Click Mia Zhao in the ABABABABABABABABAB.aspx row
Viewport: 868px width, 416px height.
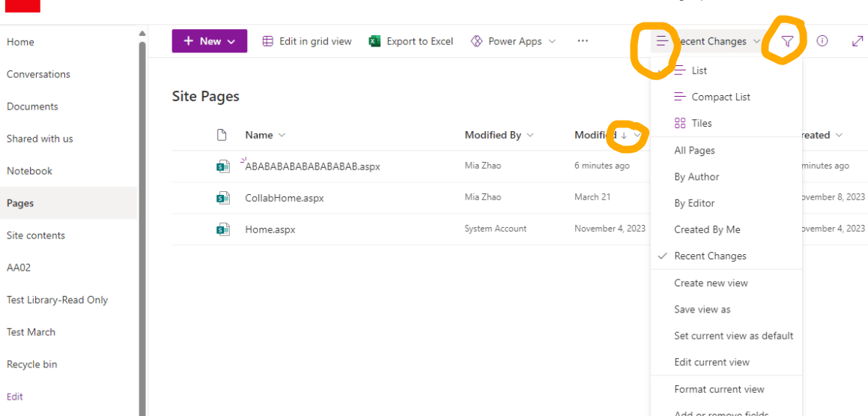pyautogui.click(x=483, y=166)
